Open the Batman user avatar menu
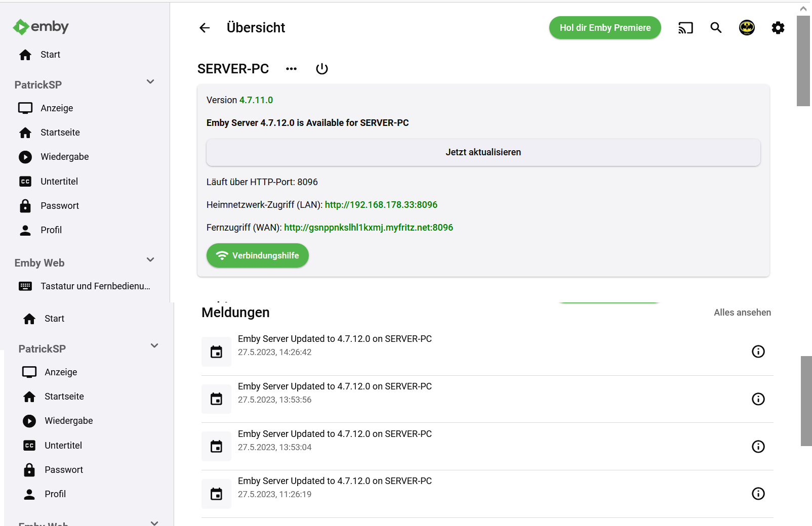This screenshot has width=812, height=526. 747,28
